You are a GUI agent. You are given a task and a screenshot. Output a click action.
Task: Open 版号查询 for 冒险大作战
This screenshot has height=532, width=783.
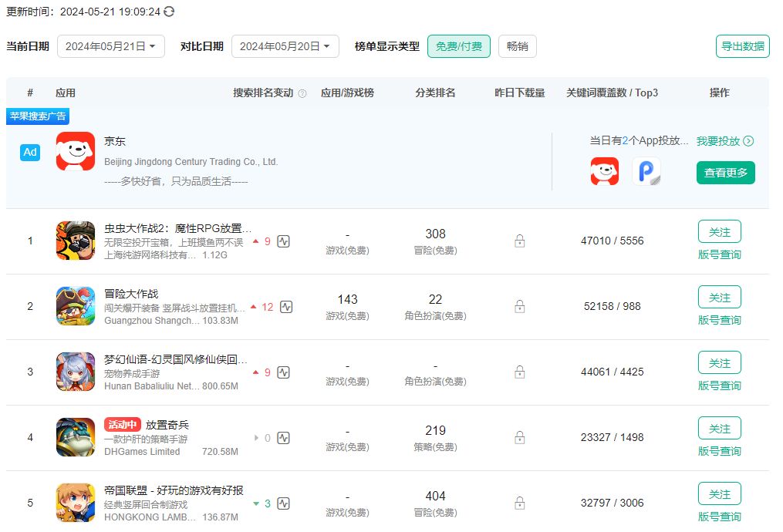(x=720, y=320)
